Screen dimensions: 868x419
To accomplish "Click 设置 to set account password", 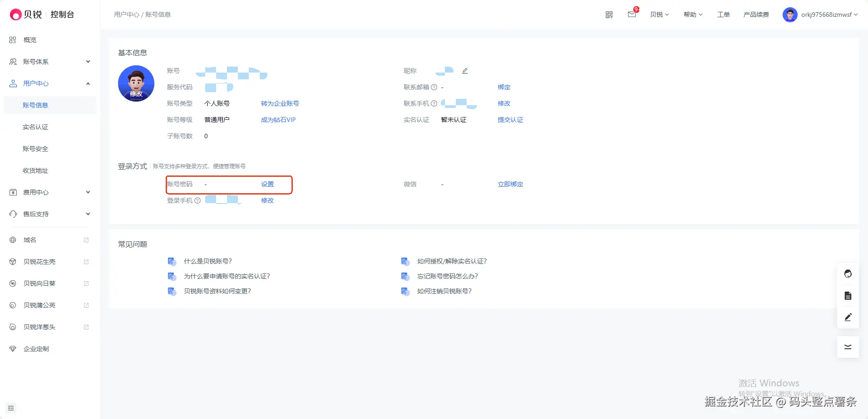I will pos(267,184).
